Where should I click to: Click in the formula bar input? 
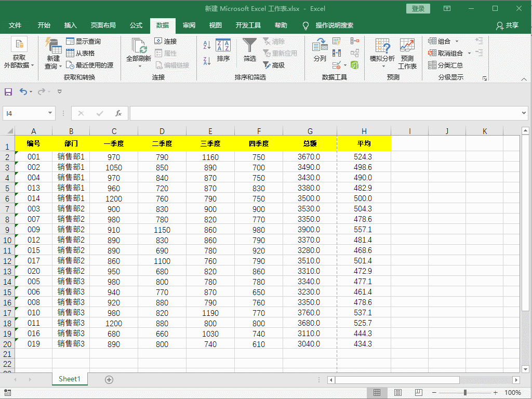tap(325, 113)
